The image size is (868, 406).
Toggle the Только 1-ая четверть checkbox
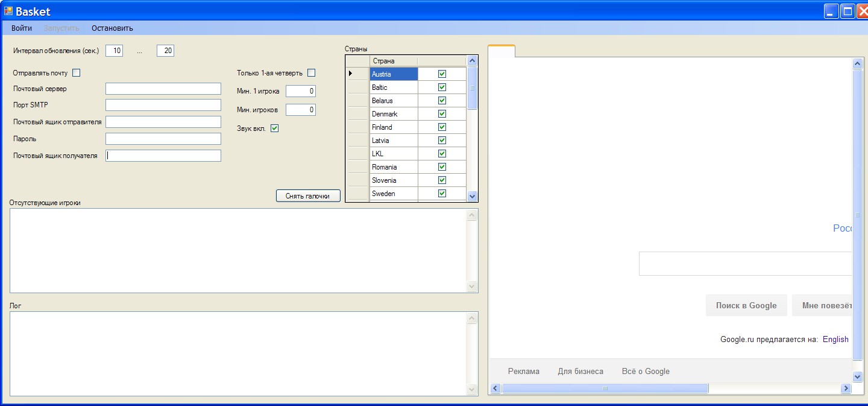(x=311, y=73)
